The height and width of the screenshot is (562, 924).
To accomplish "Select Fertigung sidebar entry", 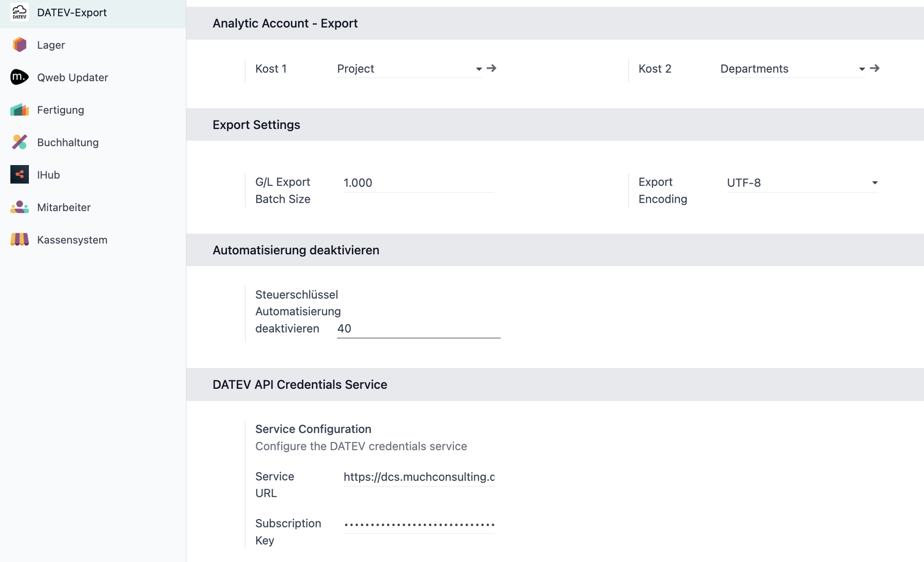I will tap(93, 110).
